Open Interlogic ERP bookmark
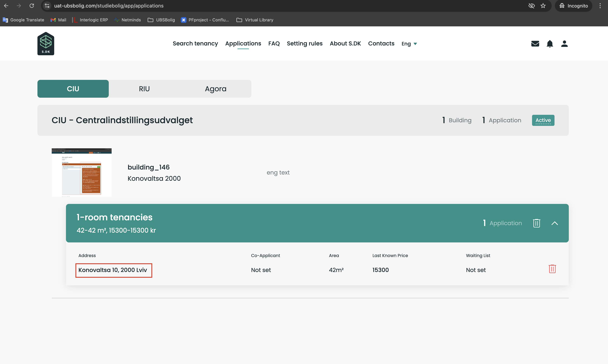This screenshot has width=608, height=364. pyautogui.click(x=90, y=20)
